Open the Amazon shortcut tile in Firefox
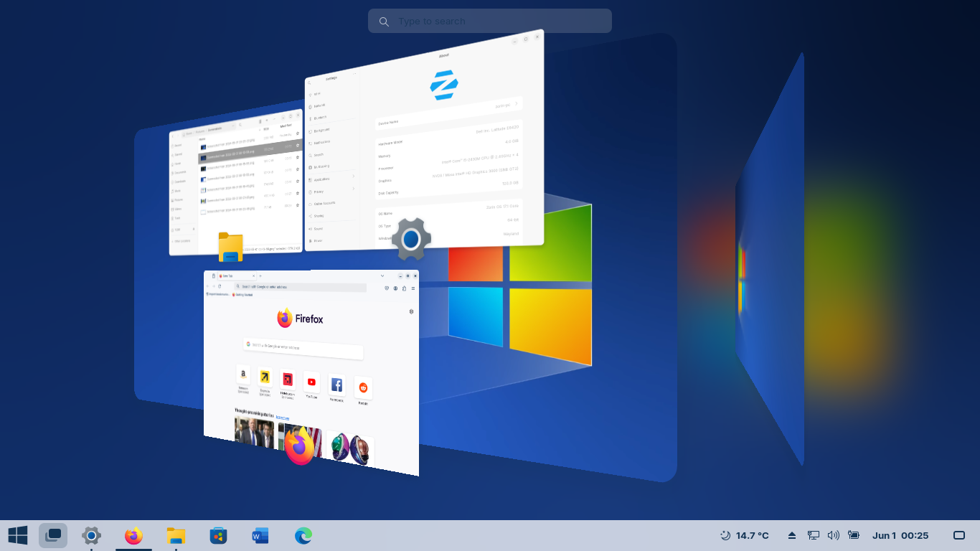The height and width of the screenshot is (551, 980). (243, 375)
